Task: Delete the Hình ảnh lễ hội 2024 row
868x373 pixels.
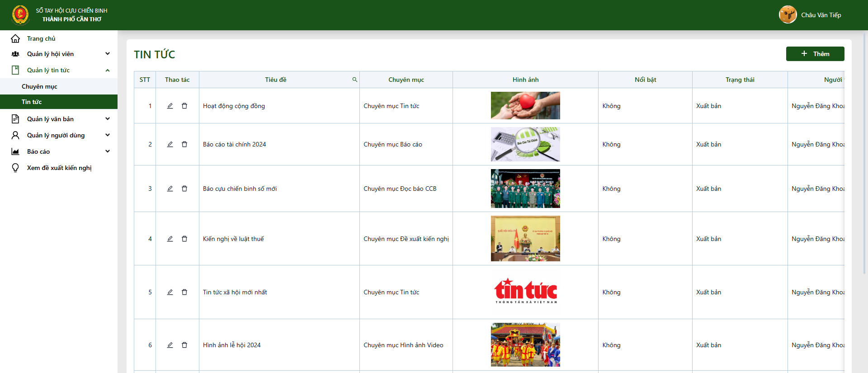Action: click(x=184, y=345)
